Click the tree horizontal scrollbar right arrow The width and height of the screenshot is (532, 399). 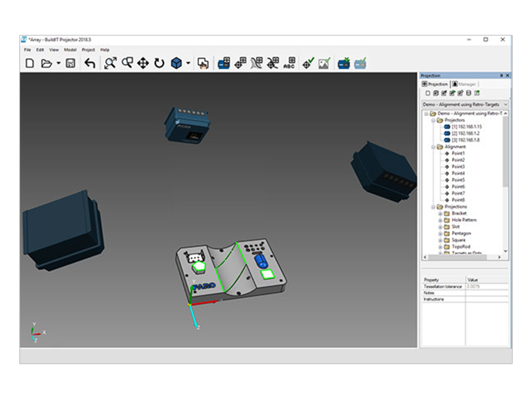pyautogui.click(x=499, y=257)
